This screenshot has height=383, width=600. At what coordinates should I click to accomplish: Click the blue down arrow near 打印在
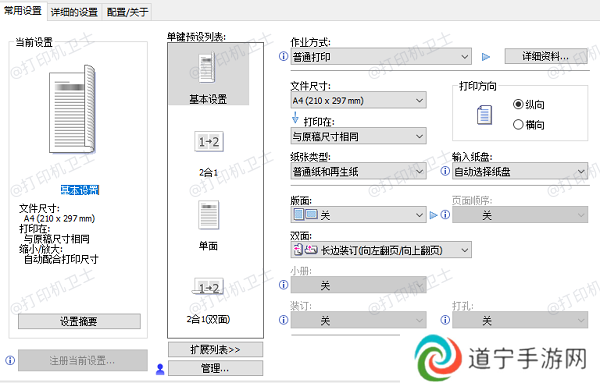pos(295,117)
